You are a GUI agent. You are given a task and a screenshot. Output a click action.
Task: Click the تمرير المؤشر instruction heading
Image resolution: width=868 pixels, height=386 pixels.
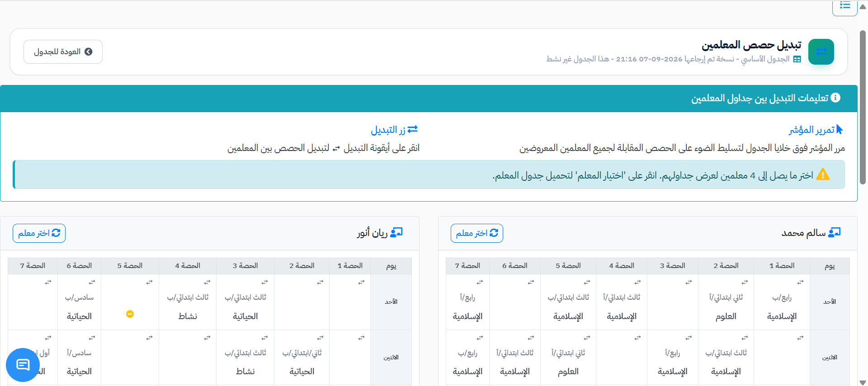coord(816,130)
